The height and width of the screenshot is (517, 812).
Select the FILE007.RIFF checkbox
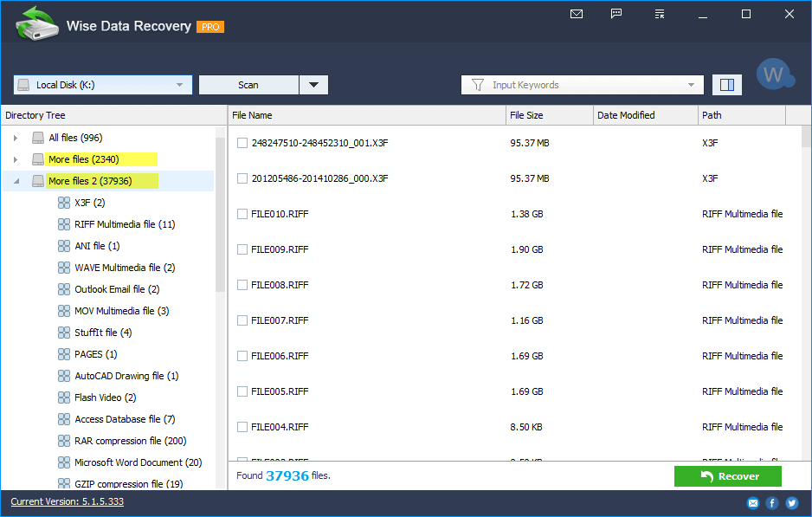(x=242, y=320)
